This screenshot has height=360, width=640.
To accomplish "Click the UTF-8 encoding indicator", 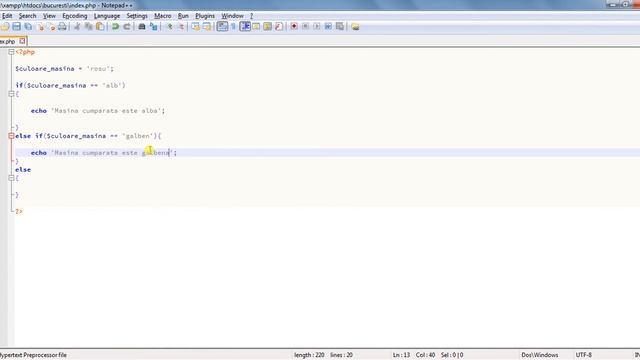I will tap(584, 355).
